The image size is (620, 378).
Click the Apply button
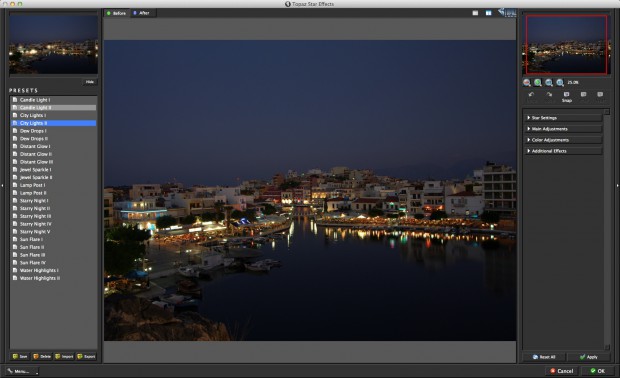point(589,357)
